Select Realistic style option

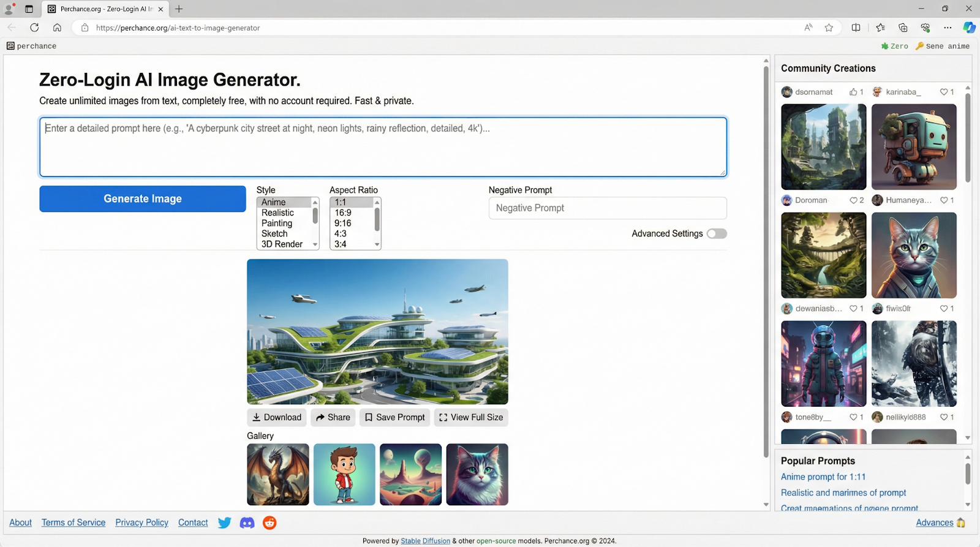click(284, 213)
